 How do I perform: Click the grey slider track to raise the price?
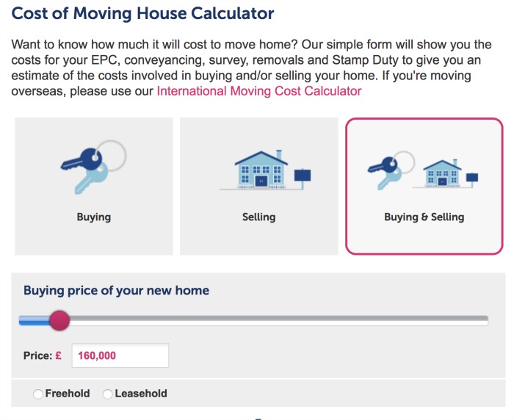(278, 320)
